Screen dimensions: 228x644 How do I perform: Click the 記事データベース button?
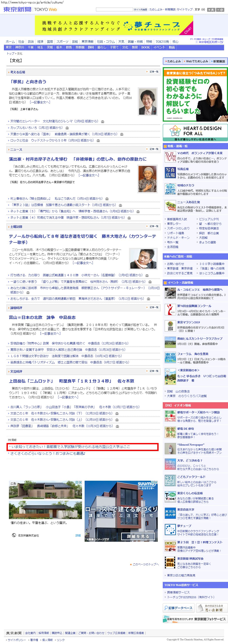click(x=179, y=608)
